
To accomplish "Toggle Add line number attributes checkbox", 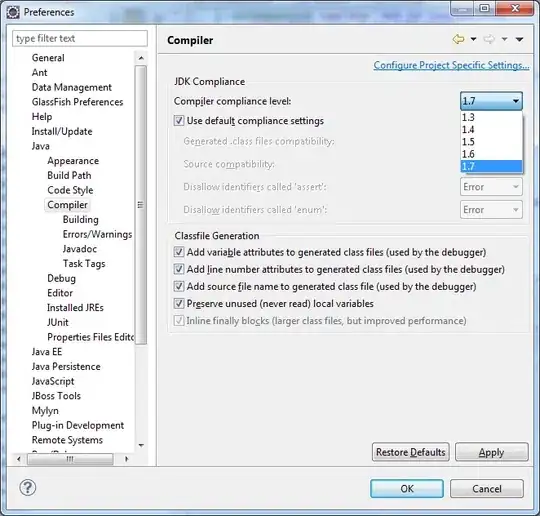I will point(179,269).
